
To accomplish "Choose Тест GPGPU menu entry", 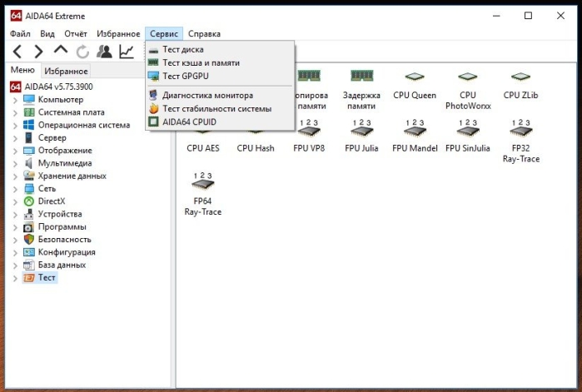I will click(x=220, y=76).
